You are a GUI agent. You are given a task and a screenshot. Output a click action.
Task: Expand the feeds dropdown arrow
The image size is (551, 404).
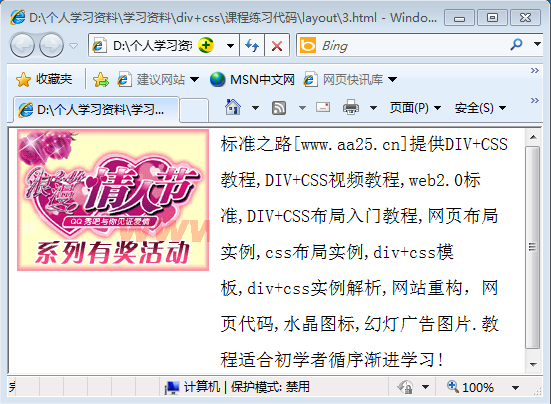tap(302, 107)
